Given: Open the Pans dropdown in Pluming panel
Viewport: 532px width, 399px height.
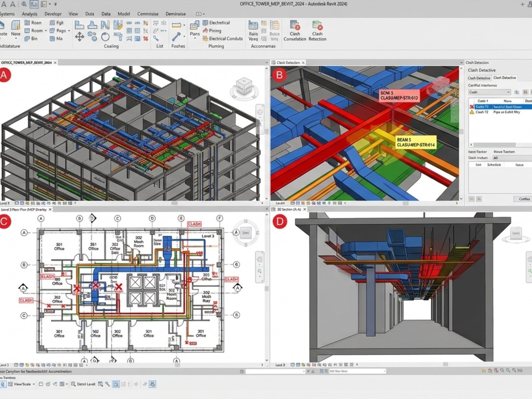Looking at the screenshot, I should coord(195,39).
